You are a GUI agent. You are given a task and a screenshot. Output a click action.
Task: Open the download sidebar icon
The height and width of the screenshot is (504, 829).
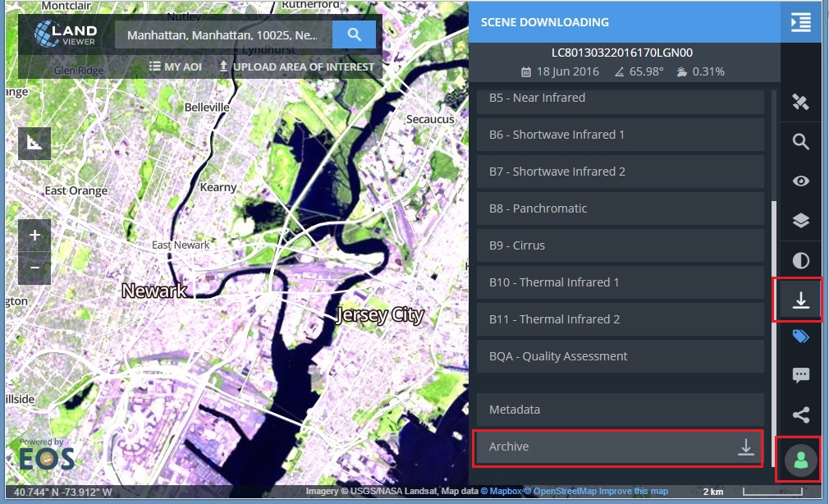(x=800, y=300)
